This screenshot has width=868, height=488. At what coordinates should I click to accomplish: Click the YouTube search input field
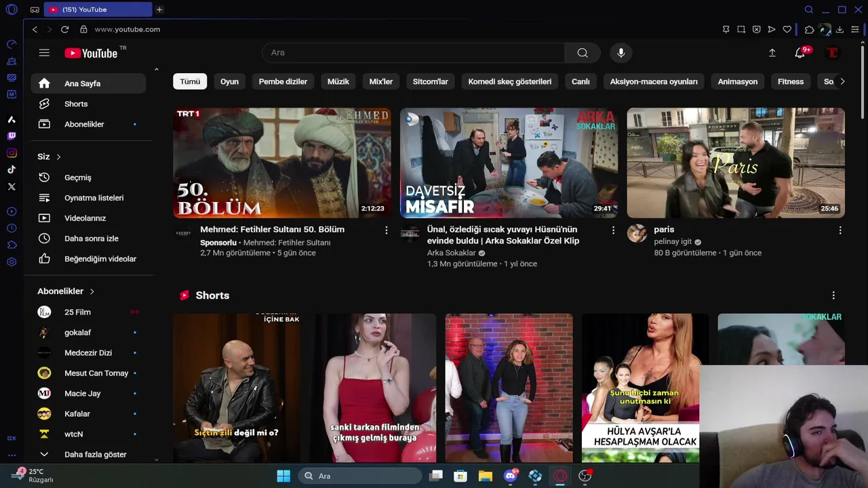coord(414,53)
